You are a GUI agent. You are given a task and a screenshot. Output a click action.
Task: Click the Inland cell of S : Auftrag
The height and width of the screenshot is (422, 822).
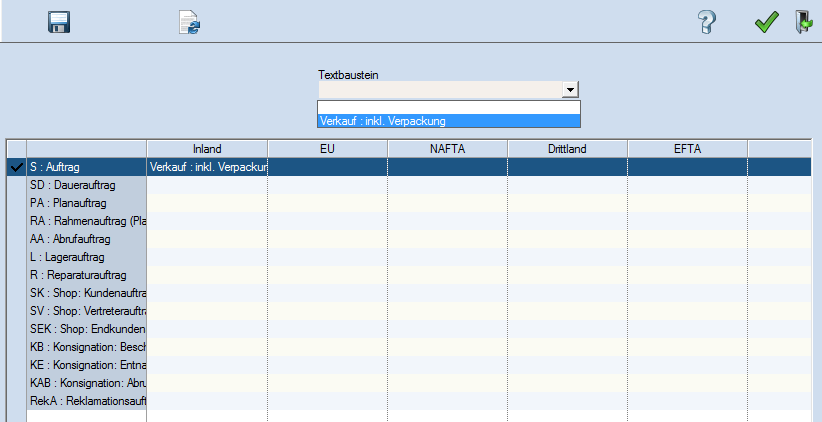coord(207,167)
